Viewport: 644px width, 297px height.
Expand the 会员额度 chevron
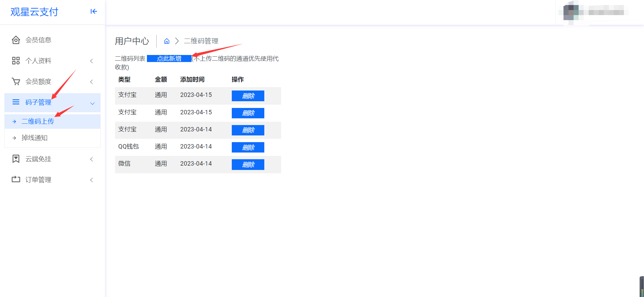pyautogui.click(x=92, y=82)
